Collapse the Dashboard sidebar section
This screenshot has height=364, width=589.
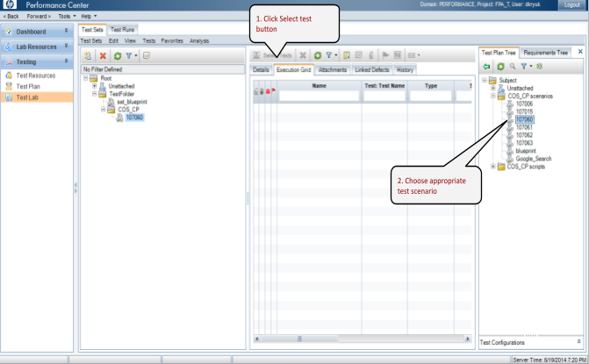67,31
